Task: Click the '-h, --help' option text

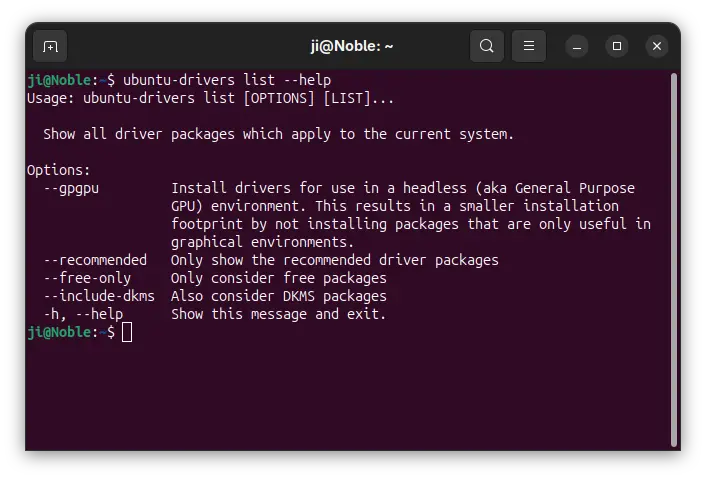Action: click(83, 314)
